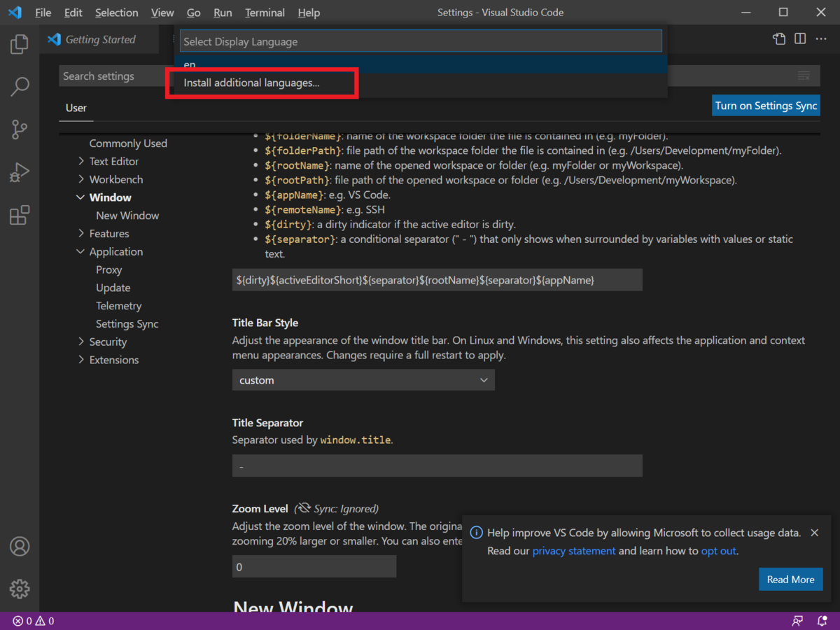Screen dimensions: 840x630
Task: Open the Help menu
Action: (x=309, y=13)
